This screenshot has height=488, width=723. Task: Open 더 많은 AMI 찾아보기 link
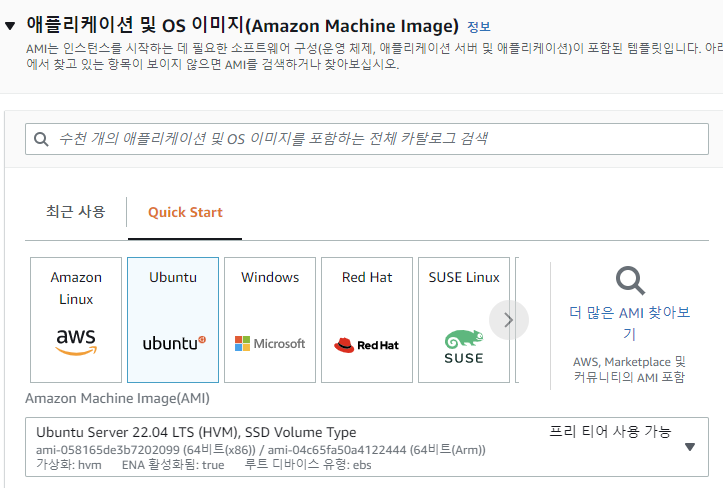629,323
